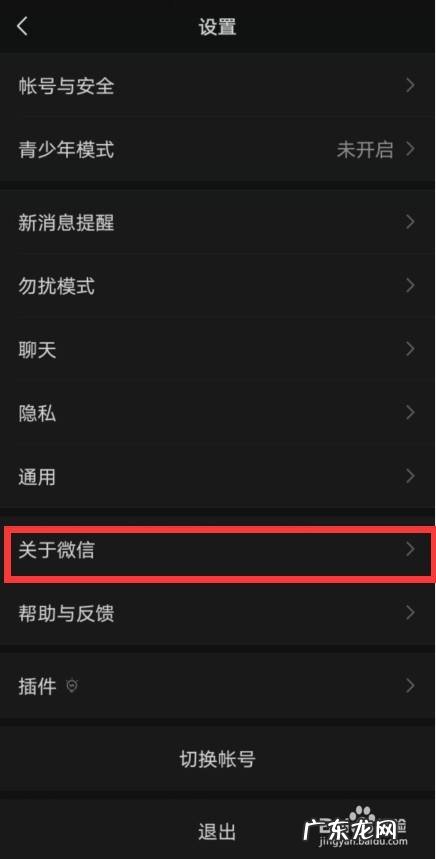Viewport: 436px width, 859px height.
Task: Open the 通用 settings entry
Action: point(218,477)
